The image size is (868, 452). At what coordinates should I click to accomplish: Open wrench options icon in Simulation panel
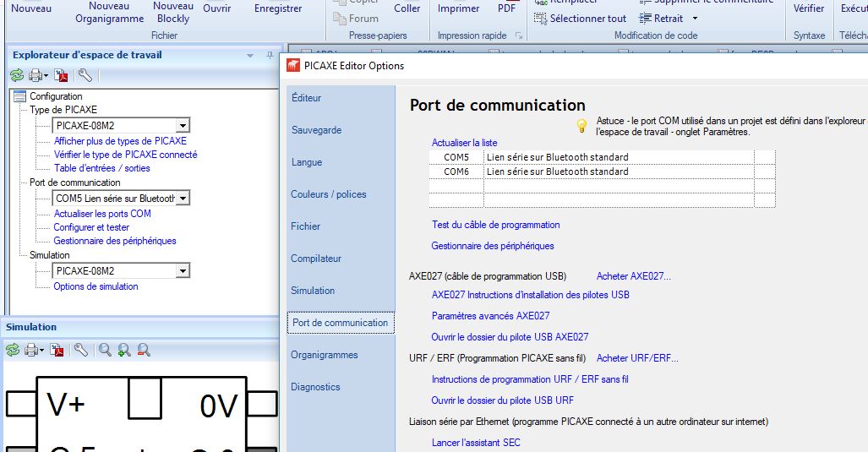[x=81, y=350]
